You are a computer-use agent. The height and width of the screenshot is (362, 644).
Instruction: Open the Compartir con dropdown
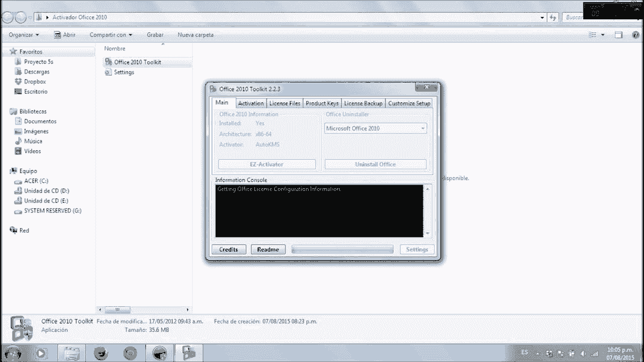tap(111, 35)
